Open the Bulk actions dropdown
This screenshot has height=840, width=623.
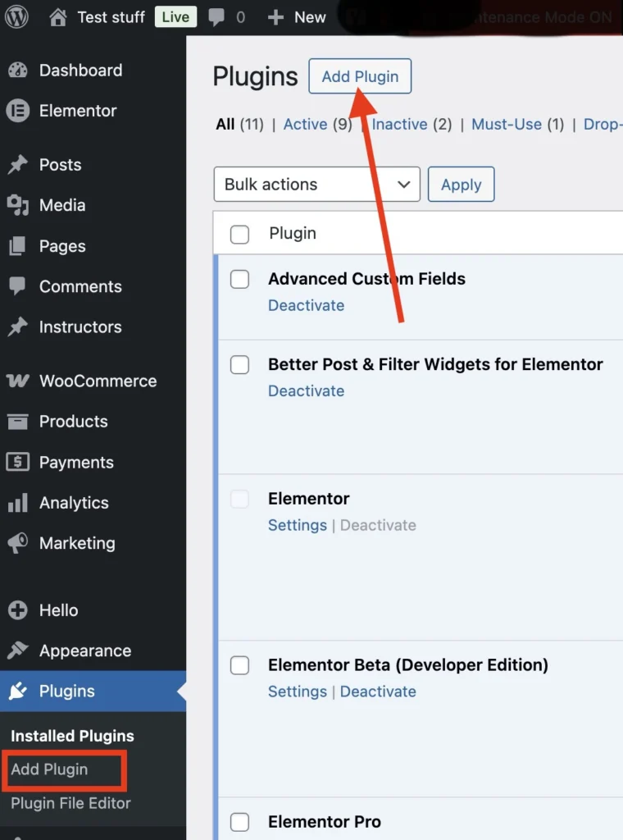(x=316, y=185)
